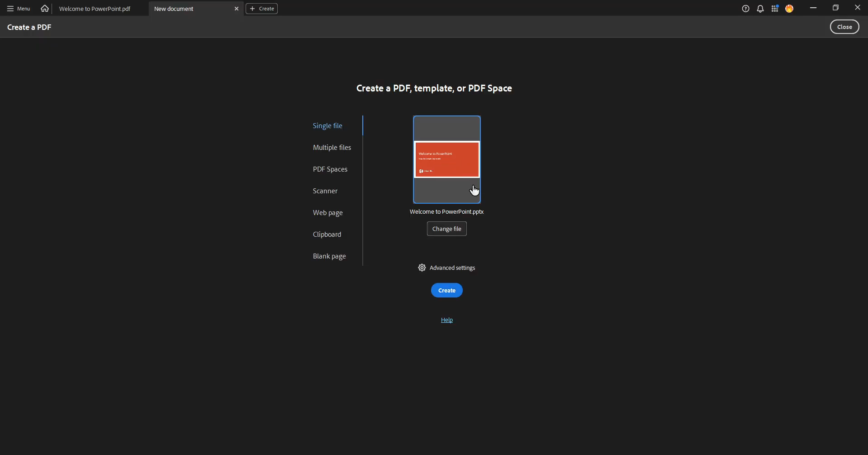The height and width of the screenshot is (455, 868).
Task: Restore down the Acrobat window
Action: [x=835, y=8]
